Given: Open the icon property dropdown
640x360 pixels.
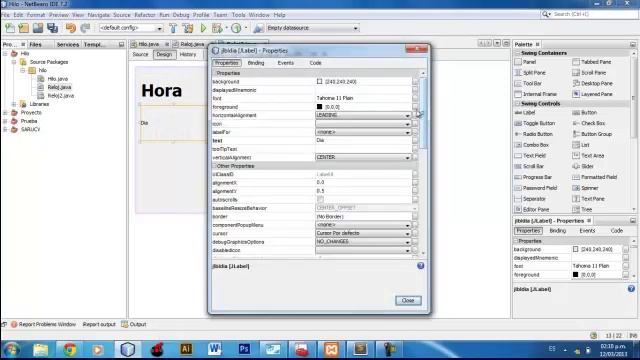Looking at the screenshot, I should [x=407, y=124].
